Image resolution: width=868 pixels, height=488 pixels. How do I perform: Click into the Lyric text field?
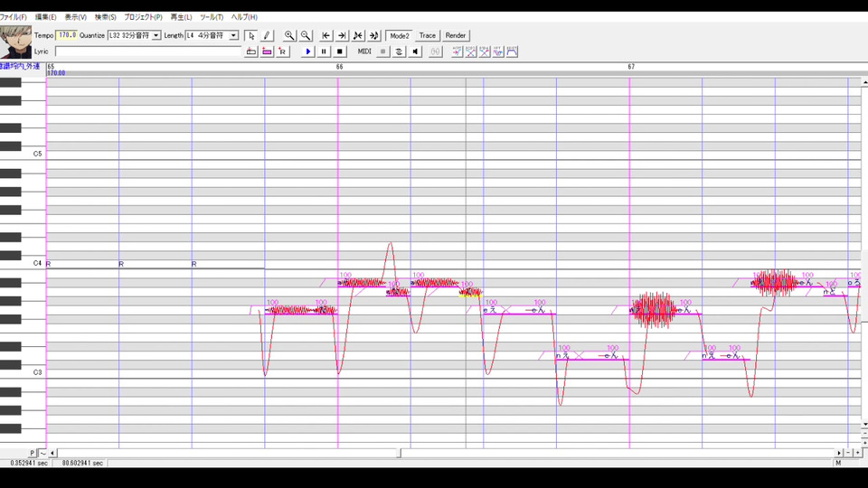pos(147,52)
